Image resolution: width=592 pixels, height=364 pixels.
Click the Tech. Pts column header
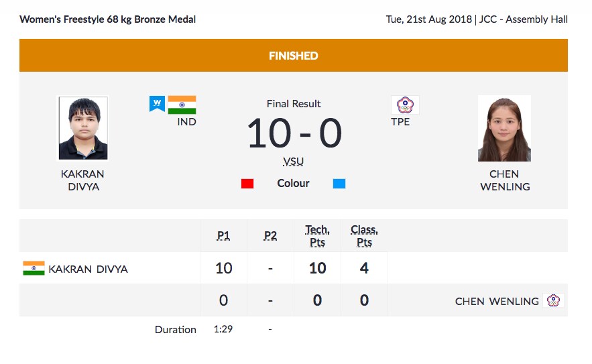coord(317,236)
